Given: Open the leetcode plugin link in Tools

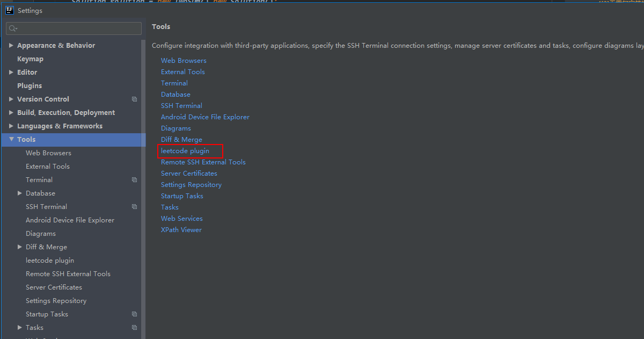Looking at the screenshot, I should pos(185,151).
